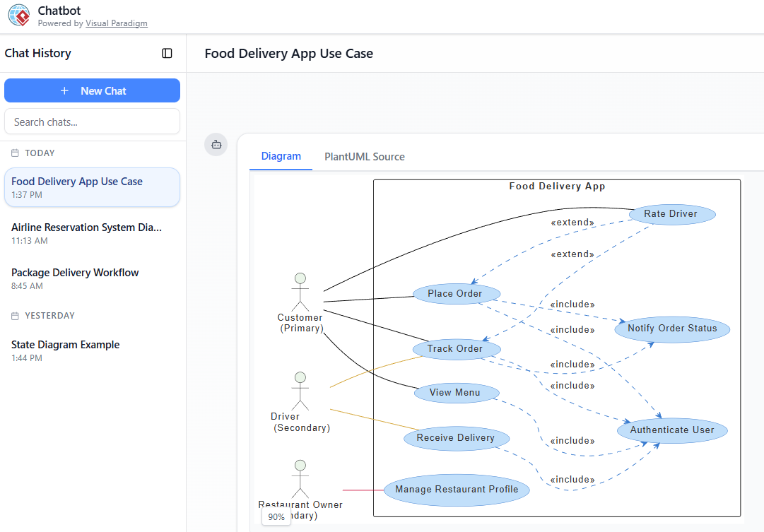Click the calendar icon next to TODAY
764x532 pixels.
pyautogui.click(x=15, y=153)
